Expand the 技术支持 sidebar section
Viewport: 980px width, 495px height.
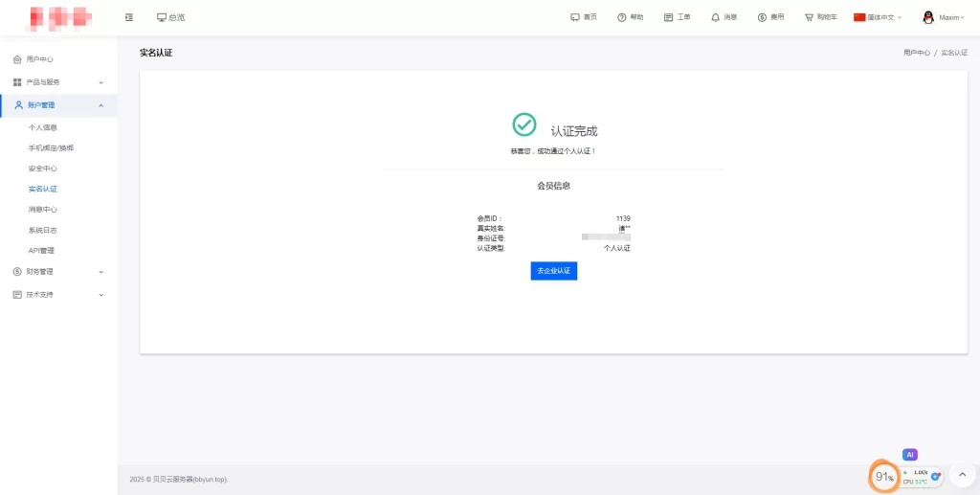[x=58, y=294]
